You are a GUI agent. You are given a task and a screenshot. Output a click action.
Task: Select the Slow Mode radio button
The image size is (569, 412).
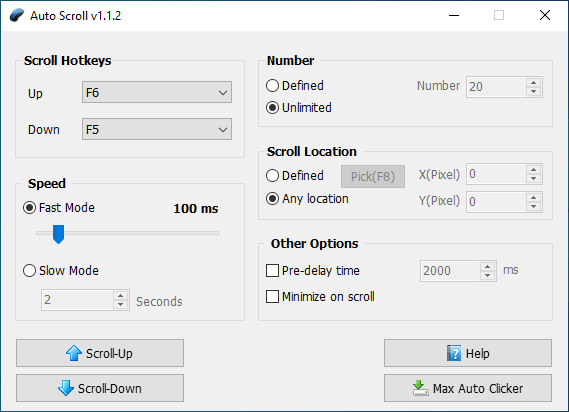[x=29, y=270]
